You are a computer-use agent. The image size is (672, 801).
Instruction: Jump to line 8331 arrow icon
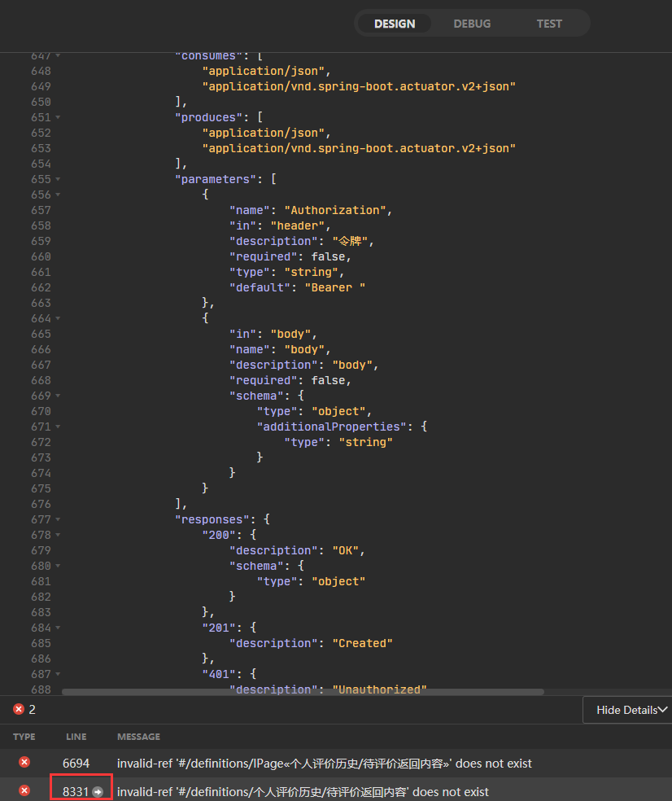(x=98, y=792)
